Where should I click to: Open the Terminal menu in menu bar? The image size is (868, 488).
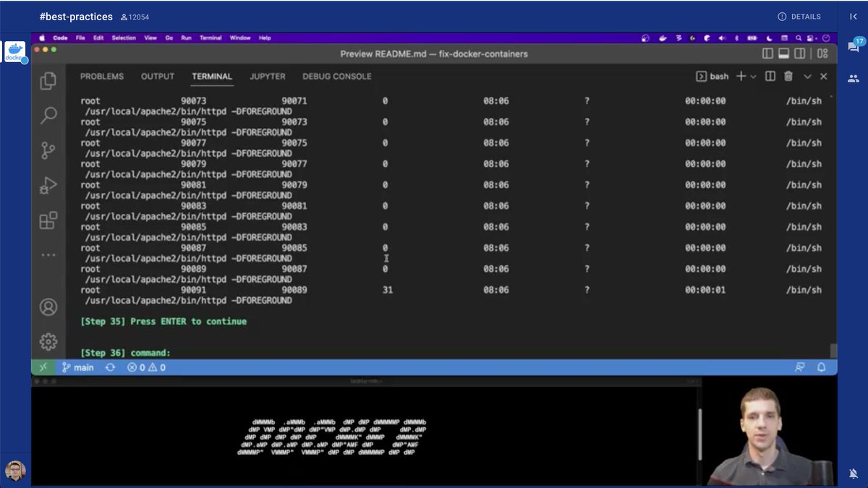(x=210, y=38)
